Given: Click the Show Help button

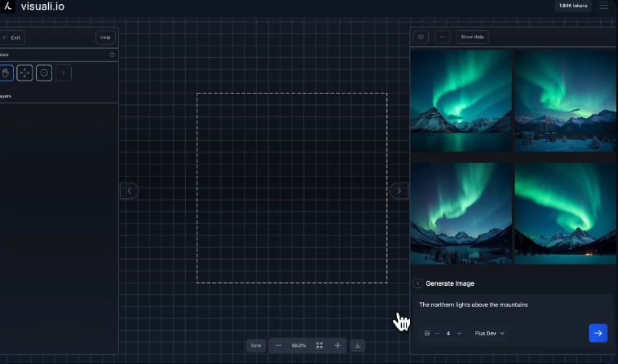Looking at the screenshot, I should 472,37.
